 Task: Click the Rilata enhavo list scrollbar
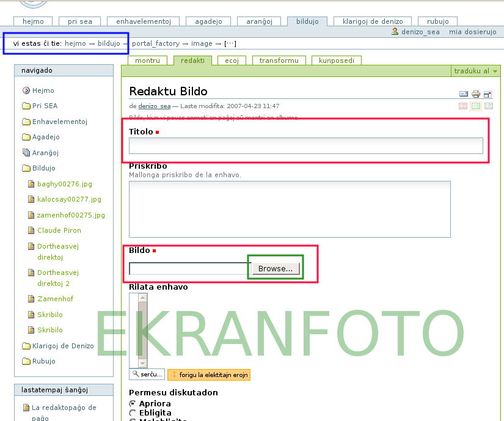pyautogui.click(x=142, y=329)
